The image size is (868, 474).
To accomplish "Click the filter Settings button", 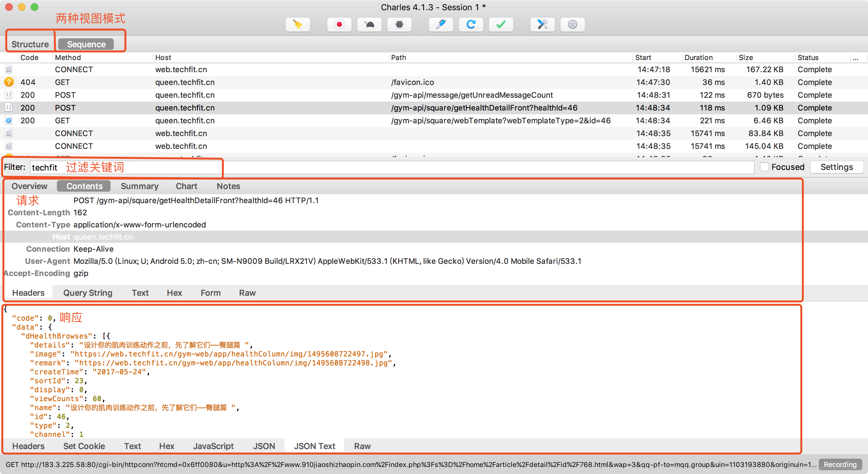I will 837,167.
